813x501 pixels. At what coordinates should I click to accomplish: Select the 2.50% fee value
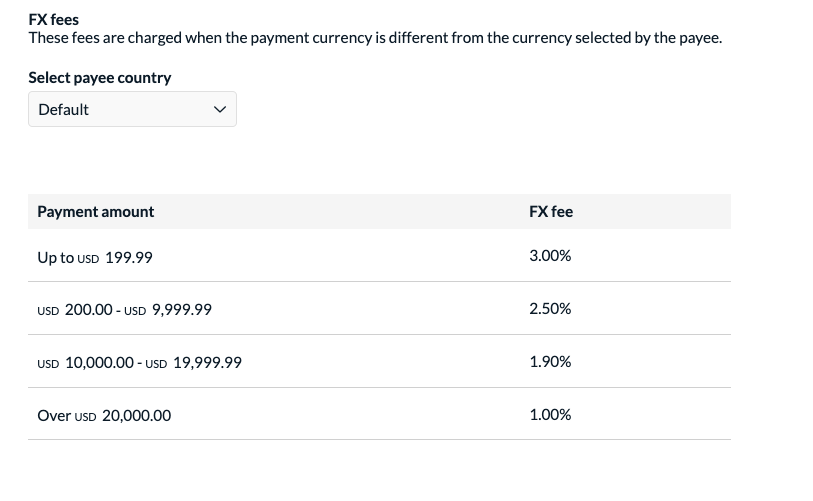[550, 309]
